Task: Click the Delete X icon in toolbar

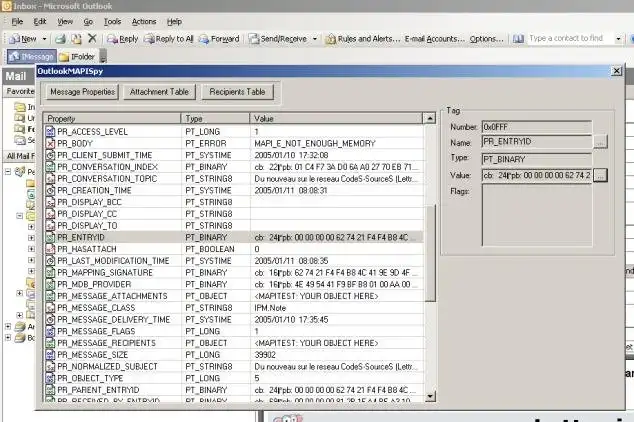Action: 92,38
